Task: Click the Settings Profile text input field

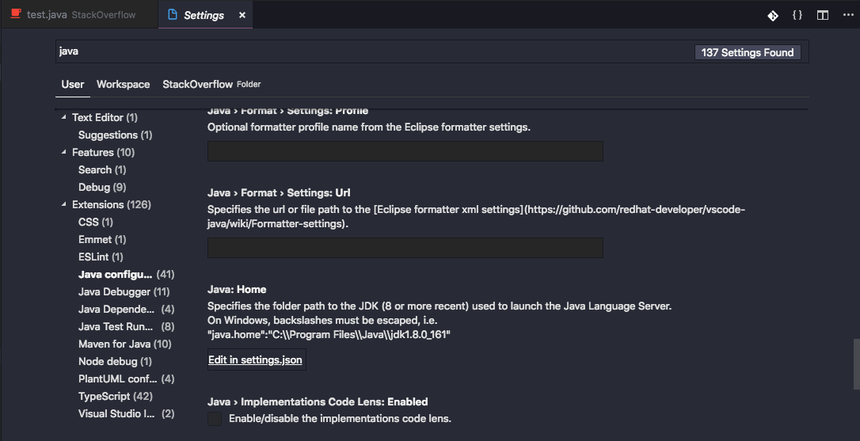Action: [405, 151]
